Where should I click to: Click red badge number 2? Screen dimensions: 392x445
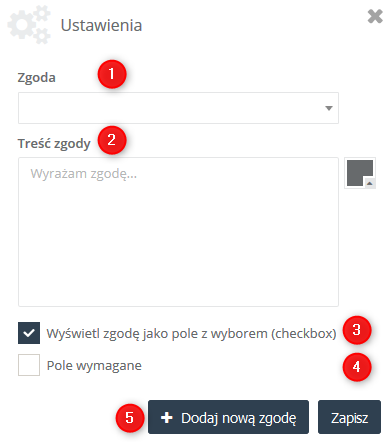[112, 140]
